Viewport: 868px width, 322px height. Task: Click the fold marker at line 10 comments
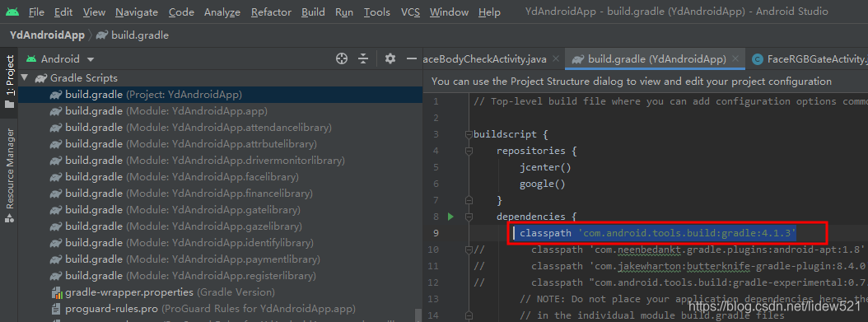click(x=469, y=250)
